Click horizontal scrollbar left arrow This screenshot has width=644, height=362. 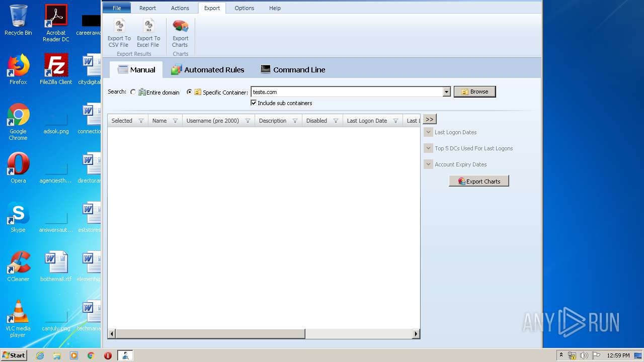[112, 334]
